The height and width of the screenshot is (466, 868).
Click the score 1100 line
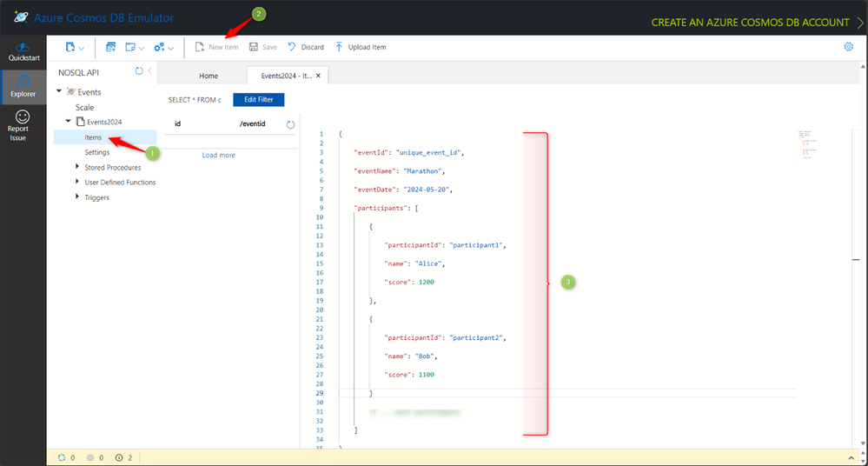tap(409, 375)
